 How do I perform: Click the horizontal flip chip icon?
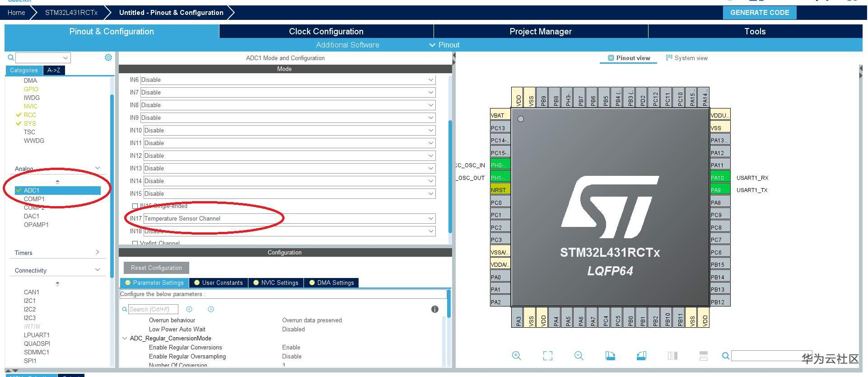pyautogui.click(x=672, y=356)
